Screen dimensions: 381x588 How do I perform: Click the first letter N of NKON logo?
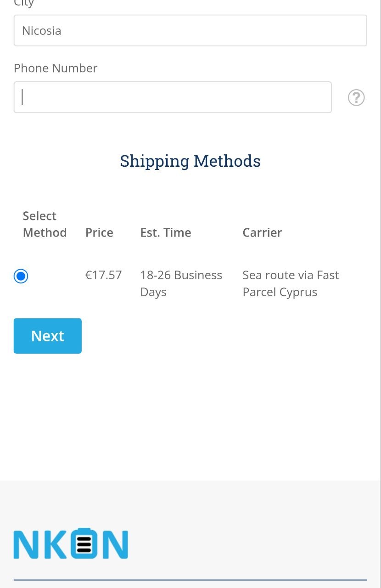coord(26,545)
